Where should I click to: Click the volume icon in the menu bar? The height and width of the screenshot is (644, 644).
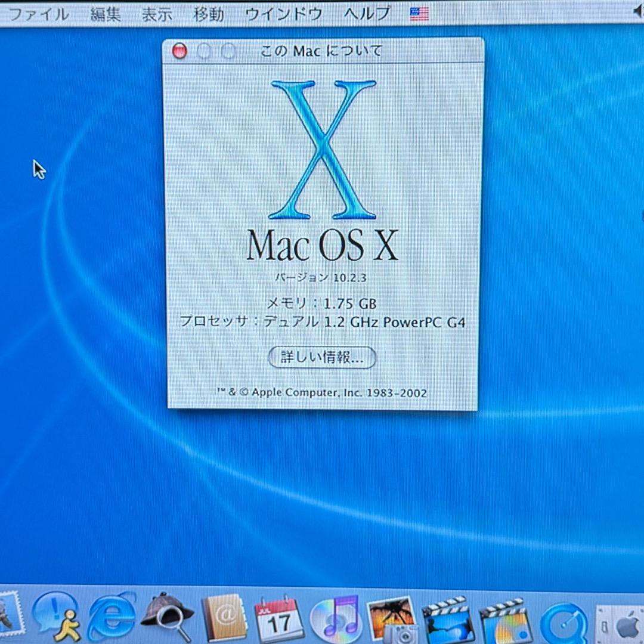pyautogui.click(x=639, y=10)
